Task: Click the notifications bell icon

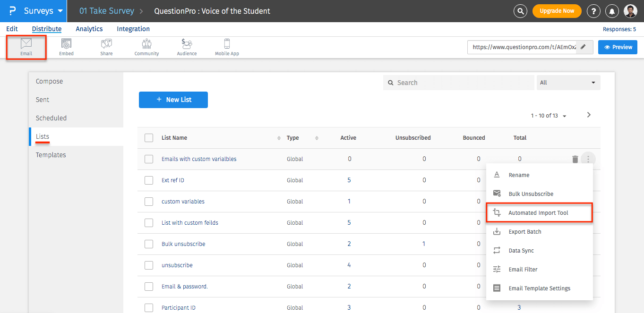Action: point(612,11)
